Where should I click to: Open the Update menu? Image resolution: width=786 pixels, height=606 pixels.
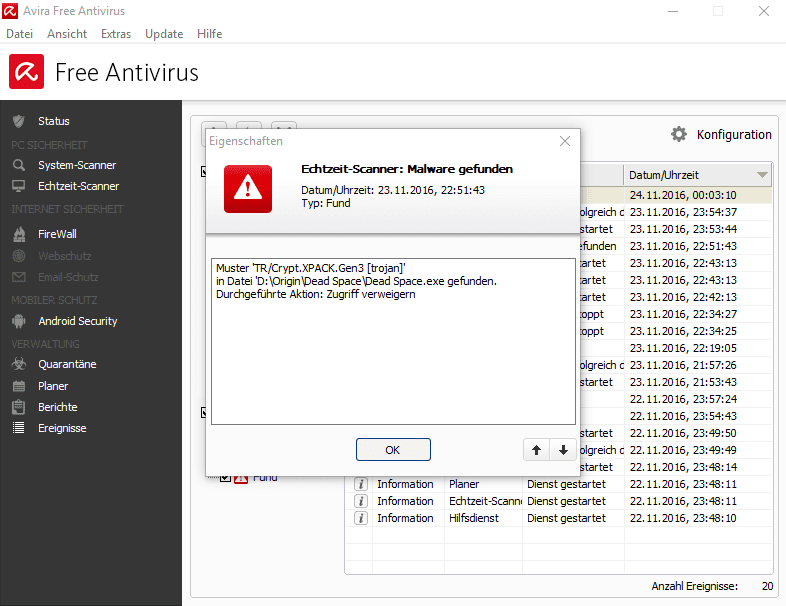point(164,34)
